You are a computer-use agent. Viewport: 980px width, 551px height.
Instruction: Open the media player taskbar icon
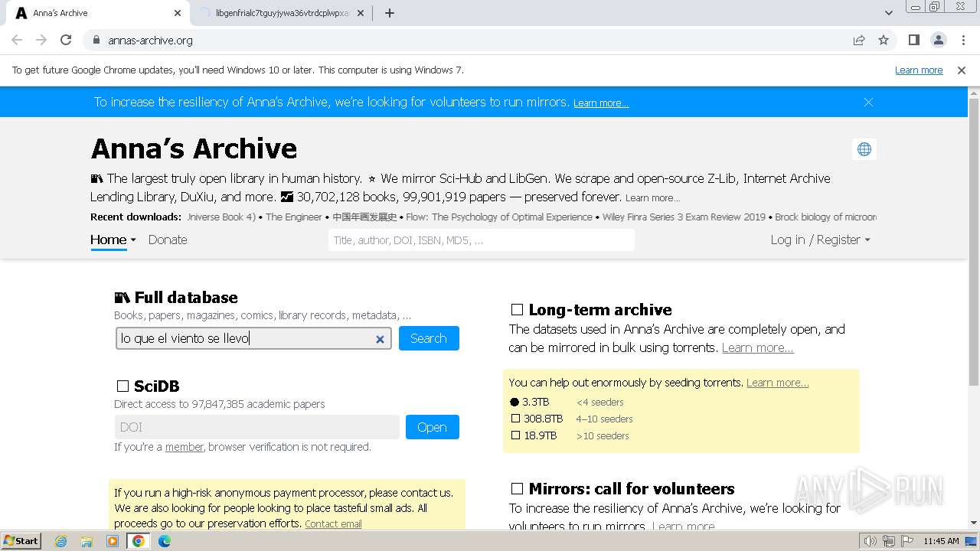tap(113, 541)
